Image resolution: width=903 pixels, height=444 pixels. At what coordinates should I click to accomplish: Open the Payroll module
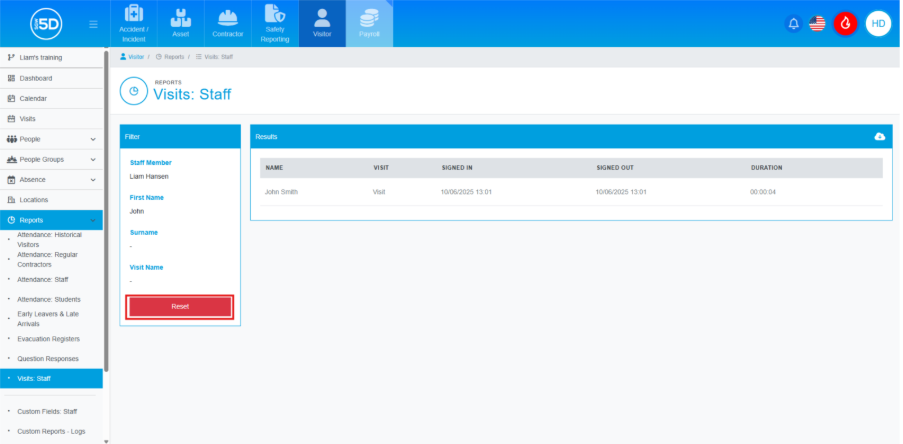point(369,24)
